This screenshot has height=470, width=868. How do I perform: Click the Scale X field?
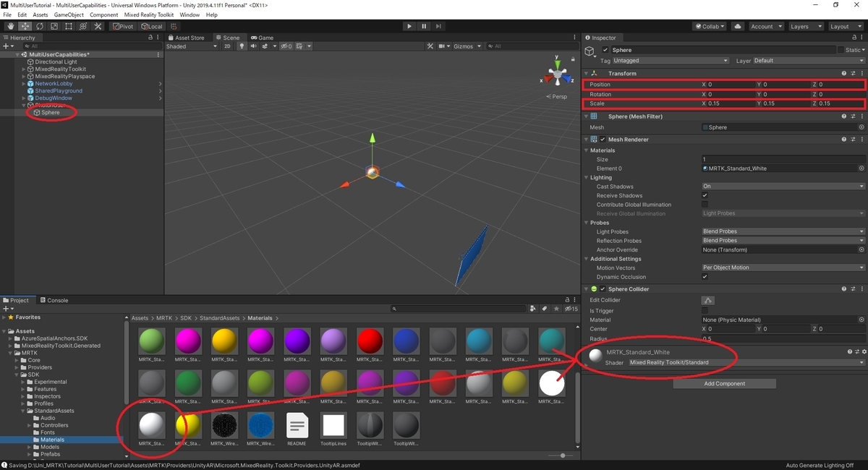tap(731, 103)
